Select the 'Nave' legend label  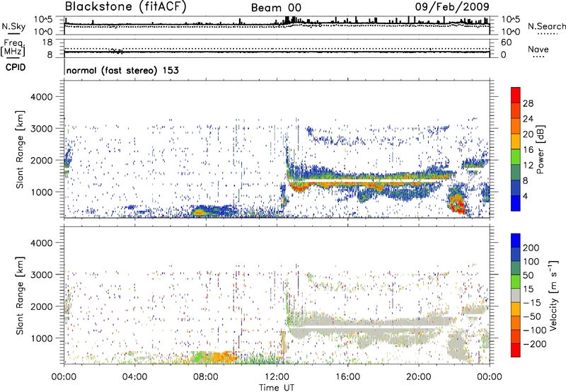click(x=538, y=49)
